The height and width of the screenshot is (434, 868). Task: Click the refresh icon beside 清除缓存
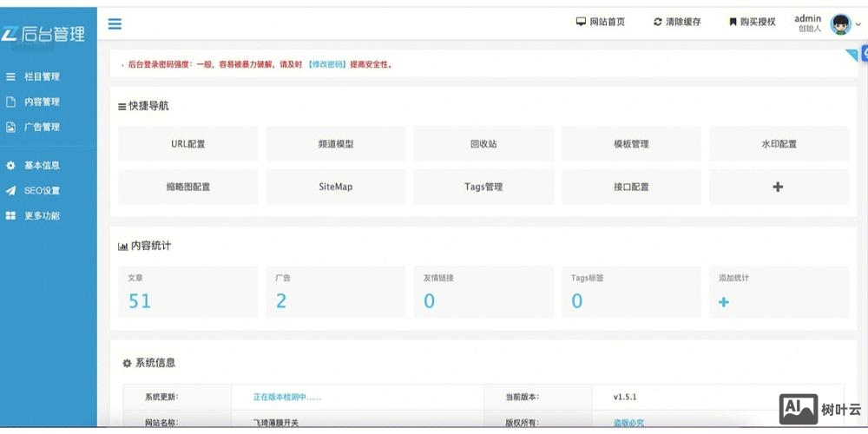tap(658, 23)
